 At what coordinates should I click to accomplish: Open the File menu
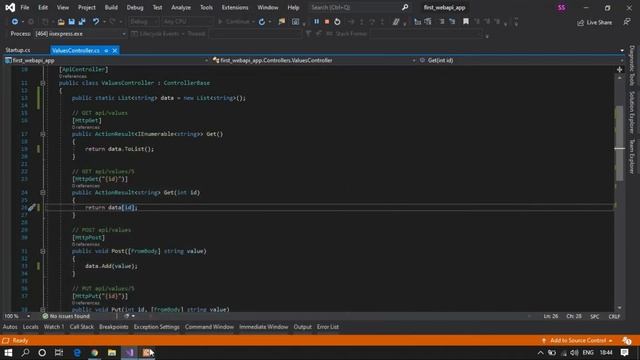[25, 7]
